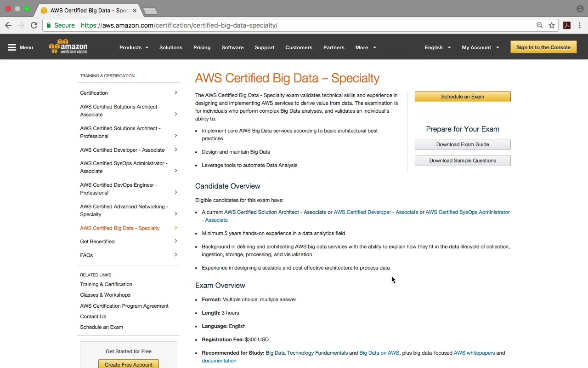Reload the page with the refresh icon

(x=34, y=25)
